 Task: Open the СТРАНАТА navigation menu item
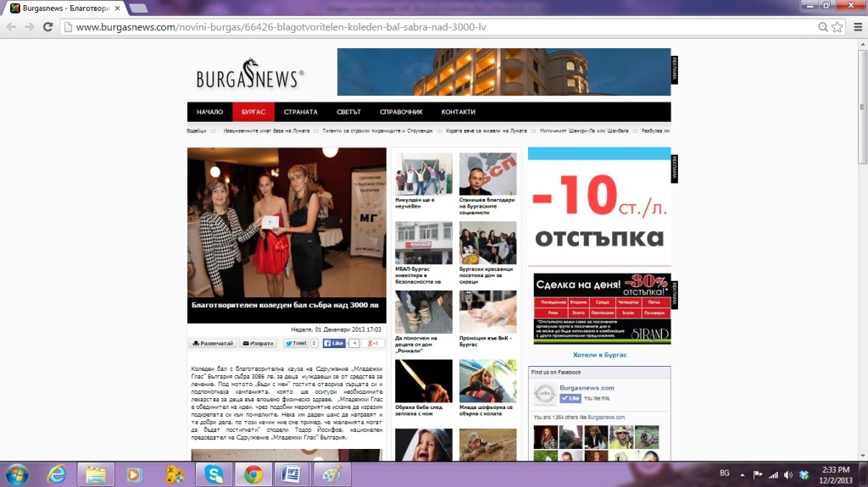coord(301,112)
